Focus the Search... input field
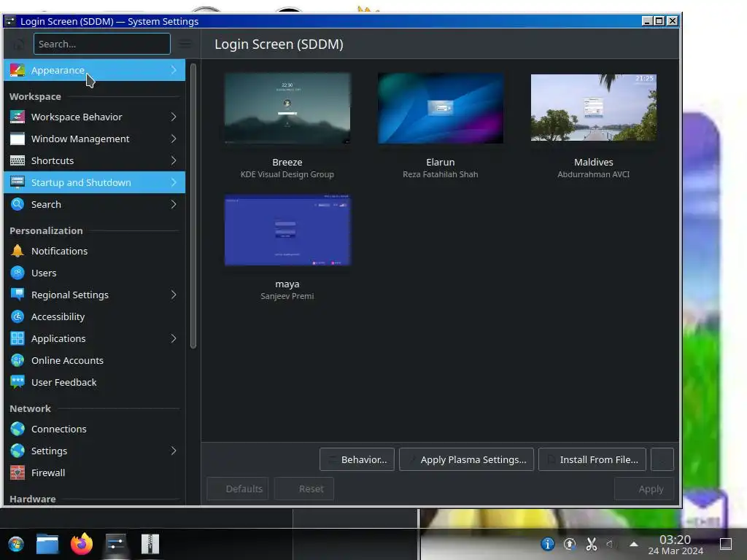The image size is (747, 560). (x=102, y=44)
